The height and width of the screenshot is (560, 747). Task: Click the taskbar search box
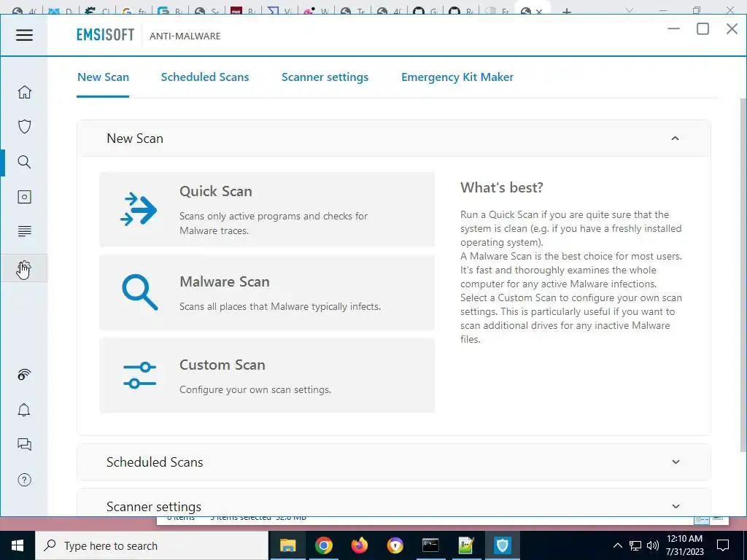(152, 545)
